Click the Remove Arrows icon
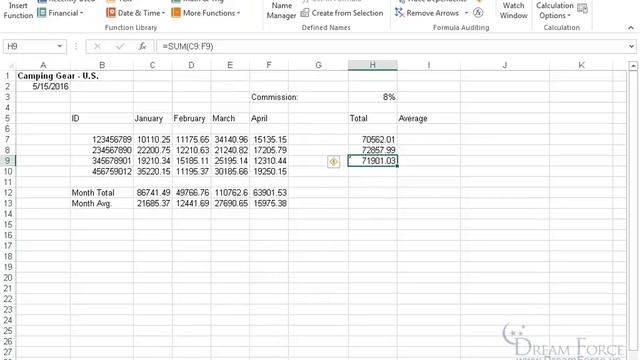Image resolution: width=640 pixels, height=360 pixels. (x=399, y=13)
